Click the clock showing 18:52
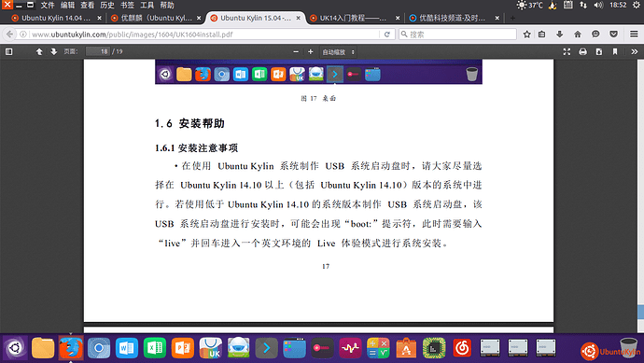The image size is (644, 363). [x=618, y=6]
